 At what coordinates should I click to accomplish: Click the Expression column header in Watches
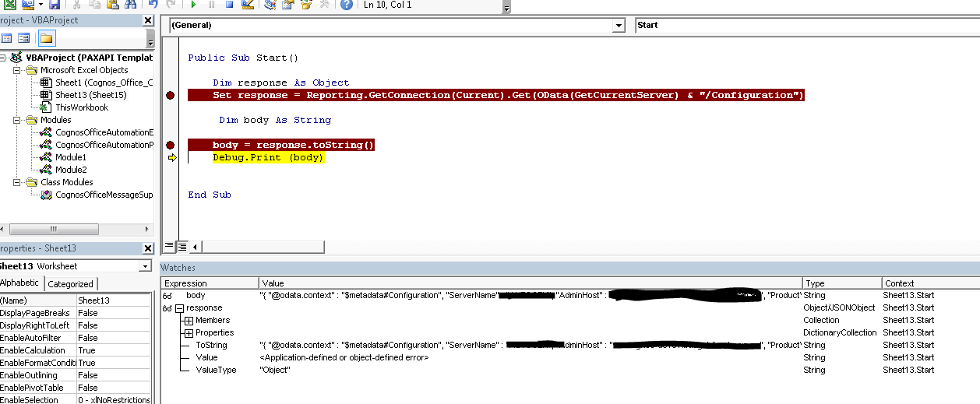[x=210, y=283]
